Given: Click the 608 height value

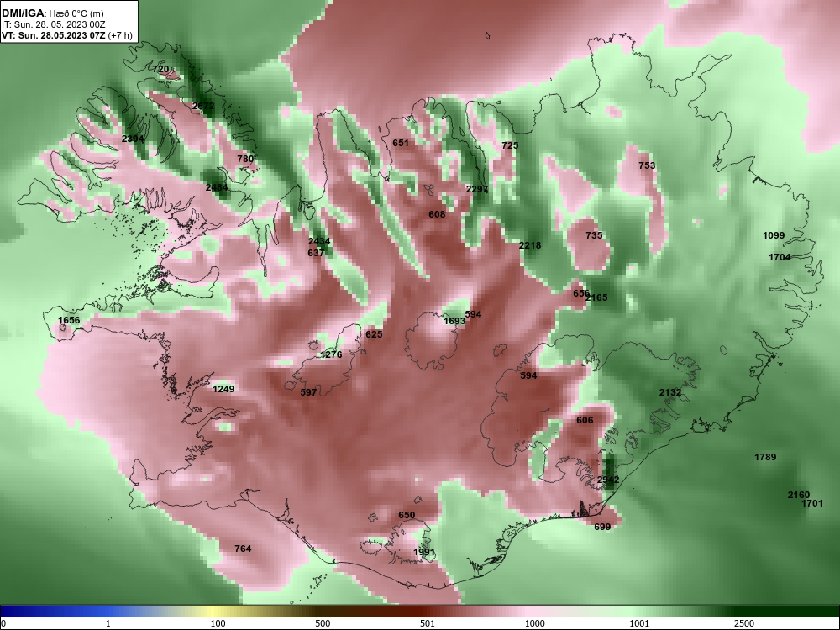Looking at the screenshot, I should coord(437,214).
